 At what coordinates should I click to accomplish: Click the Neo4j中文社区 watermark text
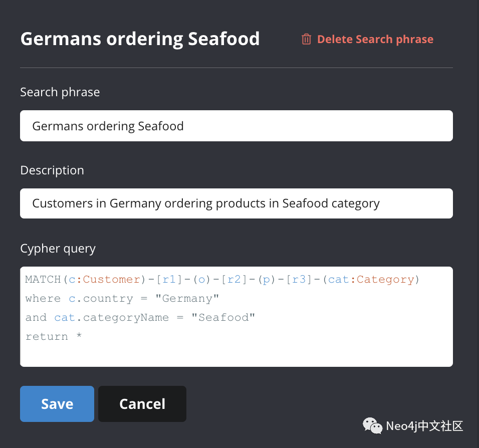point(424,426)
